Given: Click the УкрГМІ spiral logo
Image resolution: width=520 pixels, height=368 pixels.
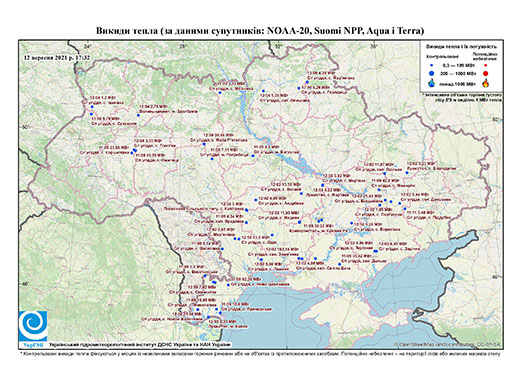Looking at the screenshot, I should pyautogui.click(x=33, y=326).
